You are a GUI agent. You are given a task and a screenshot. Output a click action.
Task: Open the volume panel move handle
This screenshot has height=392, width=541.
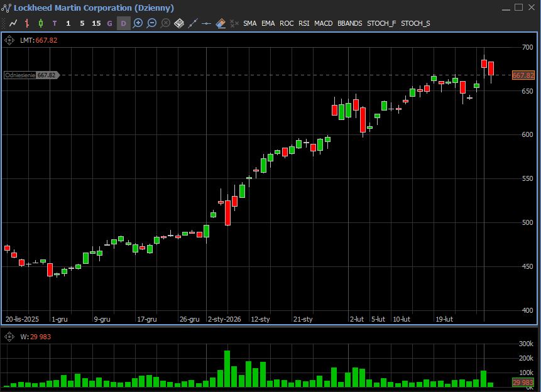[x=9, y=337]
